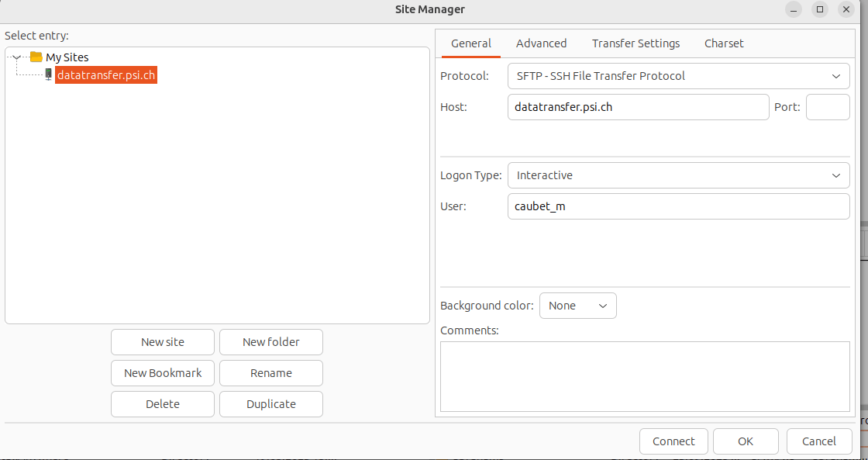Open the Background color dropdown

point(577,306)
